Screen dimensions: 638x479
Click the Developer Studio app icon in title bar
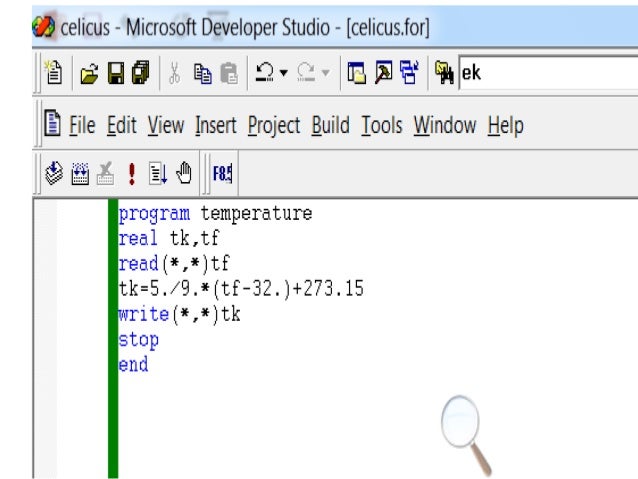pyautogui.click(x=43, y=26)
